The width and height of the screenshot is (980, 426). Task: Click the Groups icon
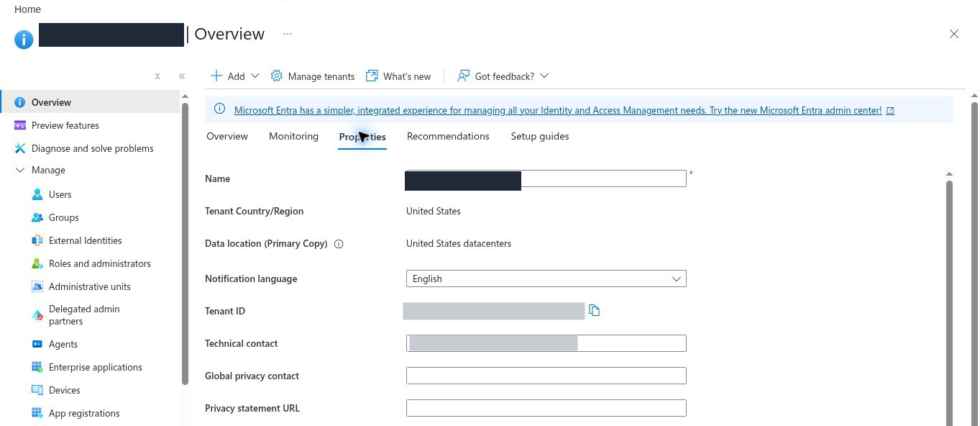click(x=37, y=217)
